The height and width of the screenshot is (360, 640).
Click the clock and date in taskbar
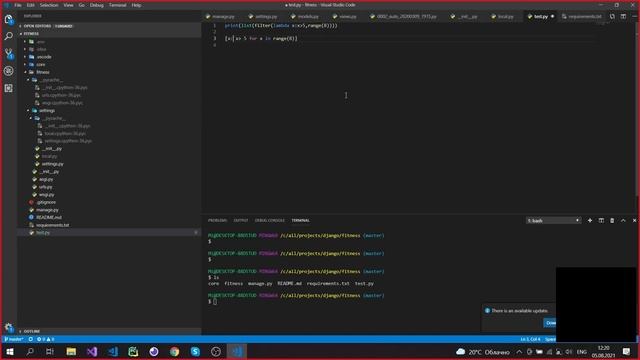603,351
